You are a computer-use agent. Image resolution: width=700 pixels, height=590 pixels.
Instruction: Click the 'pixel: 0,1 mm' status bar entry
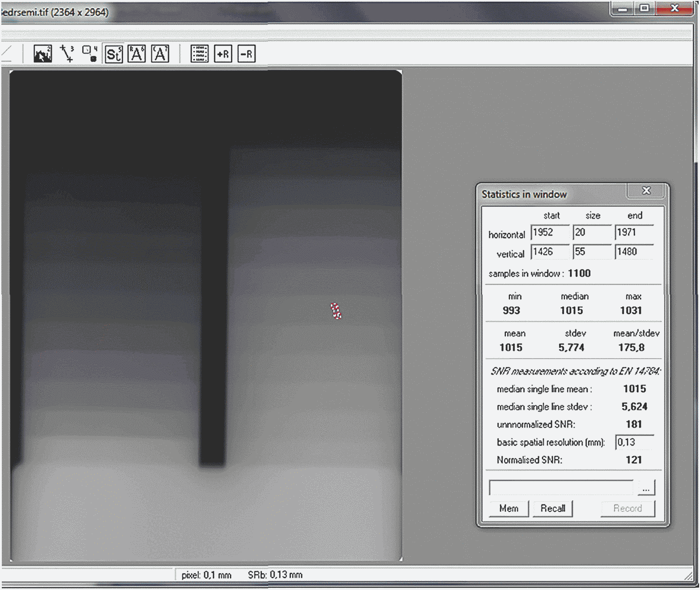tap(206, 575)
